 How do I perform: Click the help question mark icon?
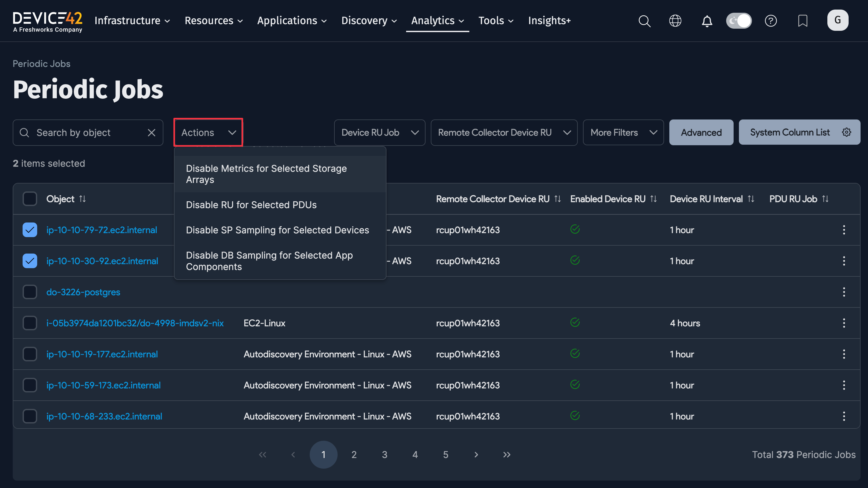(x=771, y=21)
